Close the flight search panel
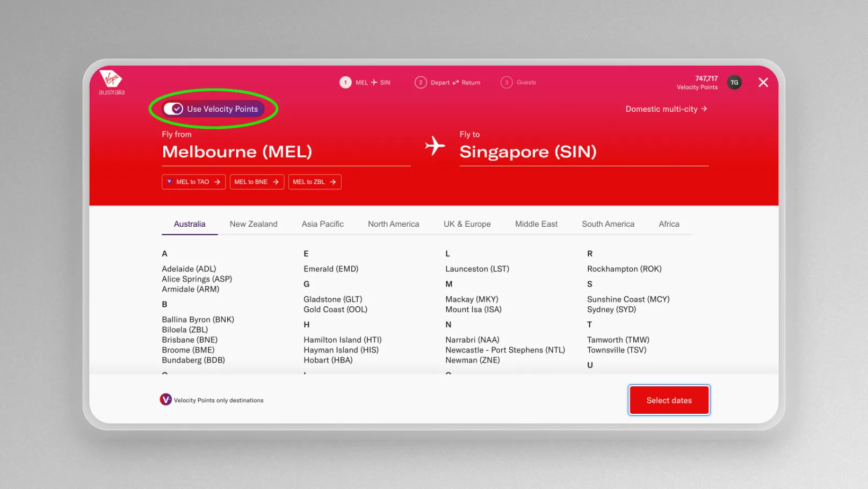This screenshot has width=868, height=489. pyautogui.click(x=763, y=82)
